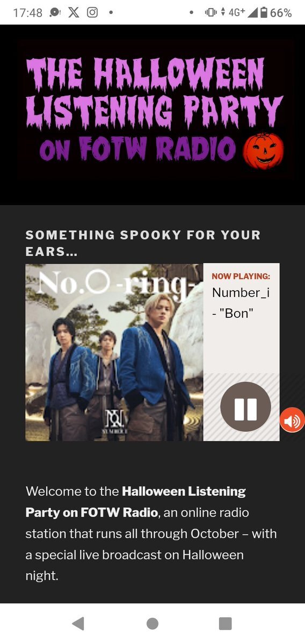The width and height of the screenshot is (305, 644).
Task: Tap the "Something spooky for your ears" heading
Action: point(143,243)
